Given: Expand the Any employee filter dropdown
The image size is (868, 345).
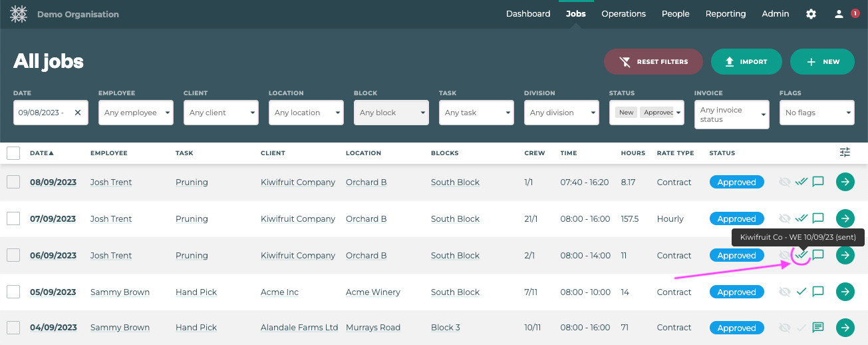Looking at the screenshot, I should pos(136,113).
